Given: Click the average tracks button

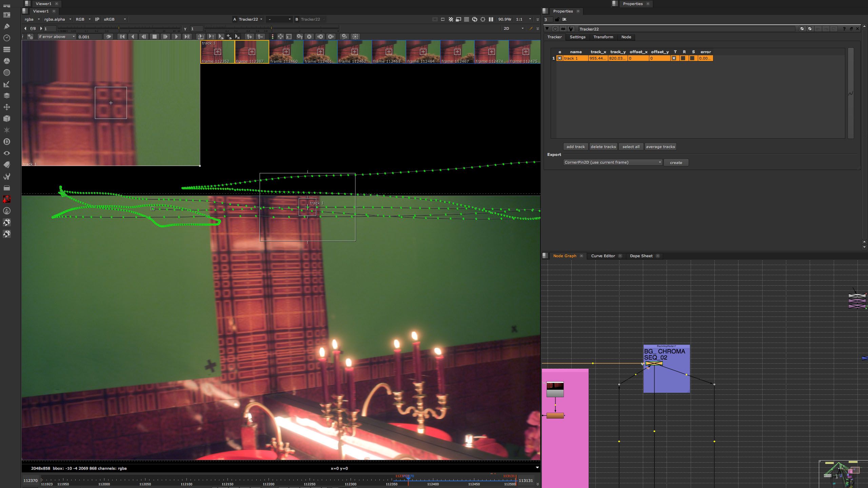Looking at the screenshot, I should 660,147.
